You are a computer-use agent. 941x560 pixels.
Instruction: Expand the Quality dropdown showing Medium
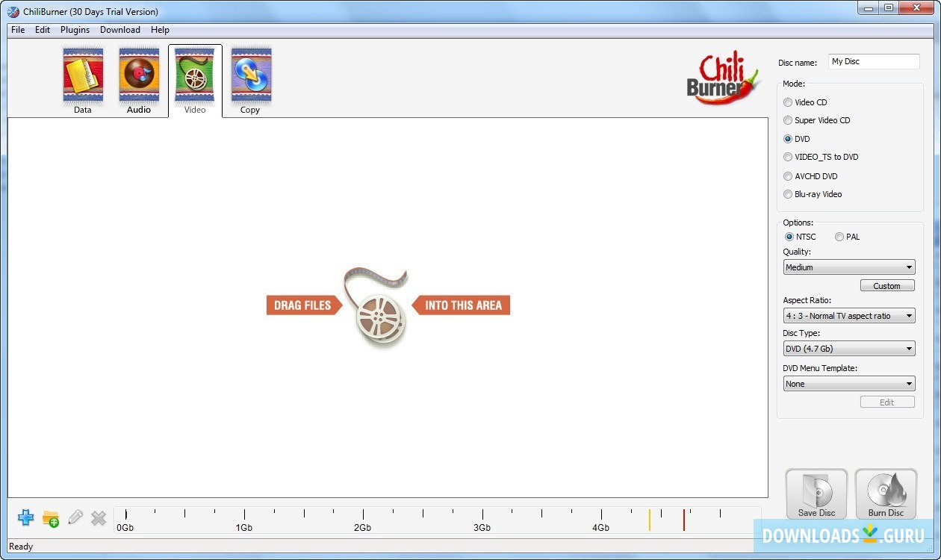[849, 267]
